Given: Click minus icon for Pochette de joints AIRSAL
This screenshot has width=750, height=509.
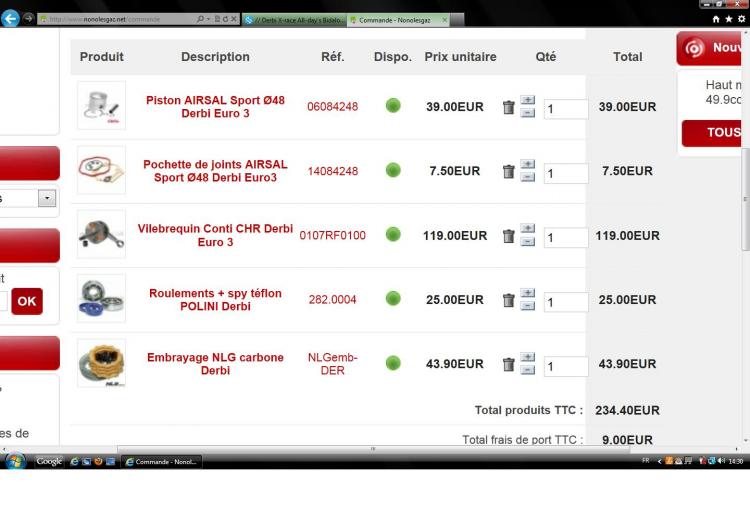Looking at the screenshot, I should pos(528,177).
